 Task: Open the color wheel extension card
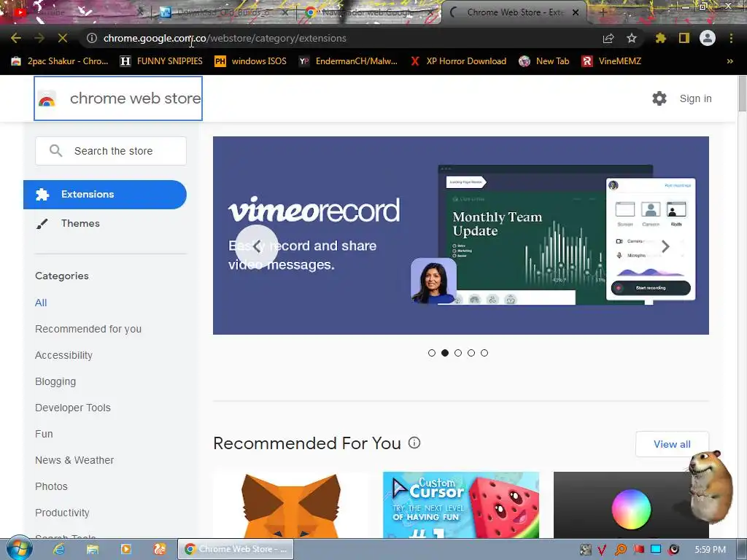(631, 505)
